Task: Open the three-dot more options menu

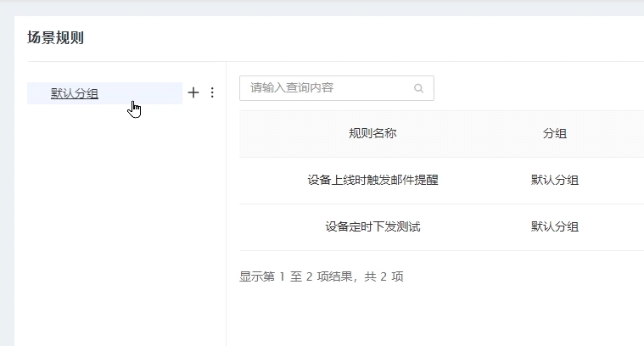Action: click(212, 93)
